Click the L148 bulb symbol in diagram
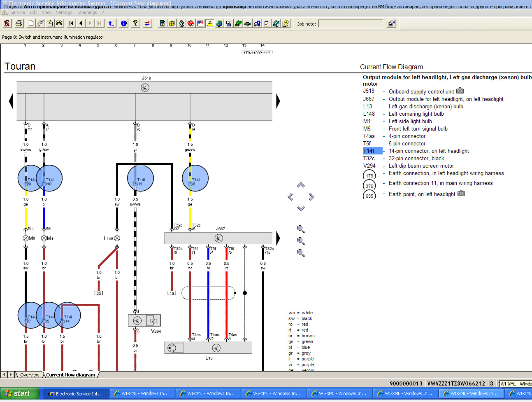Viewport: 532px width, 402px height. point(117,238)
